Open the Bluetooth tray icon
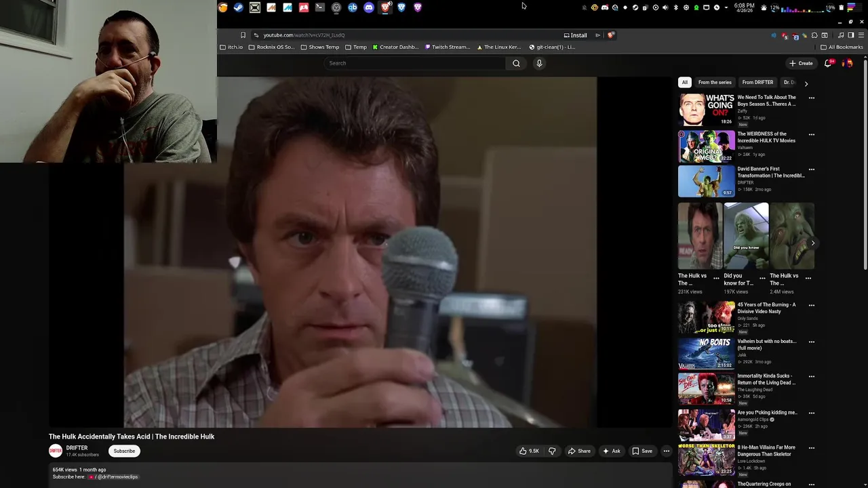This screenshot has height=488, width=868. tap(675, 7)
